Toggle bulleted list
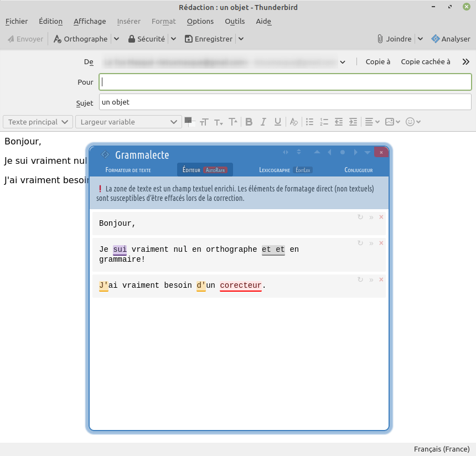This screenshot has width=476, height=456. coord(309,122)
